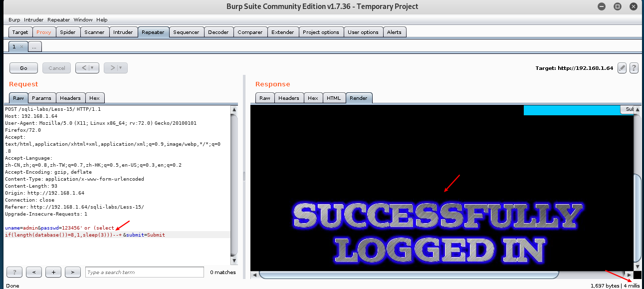Switch to the Spider tab
This screenshot has height=289, width=644.
(68, 32)
